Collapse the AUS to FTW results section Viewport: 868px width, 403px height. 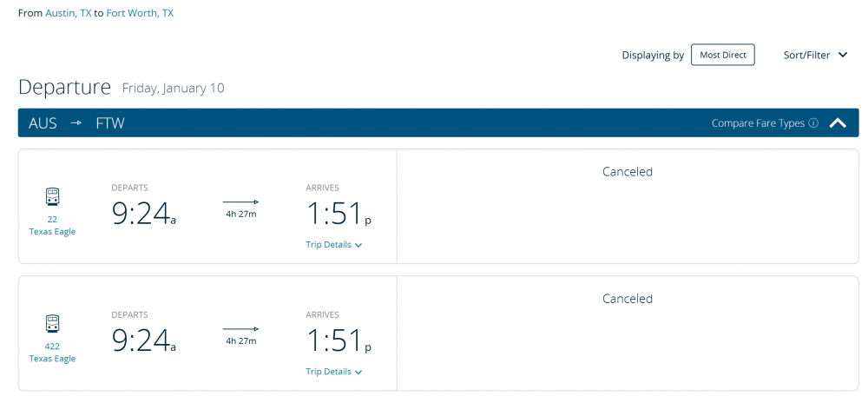pos(838,123)
